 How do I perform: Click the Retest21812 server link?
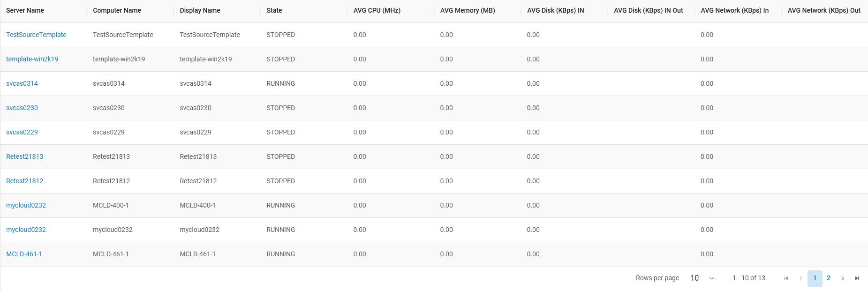pyautogui.click(x=25, y=181)
